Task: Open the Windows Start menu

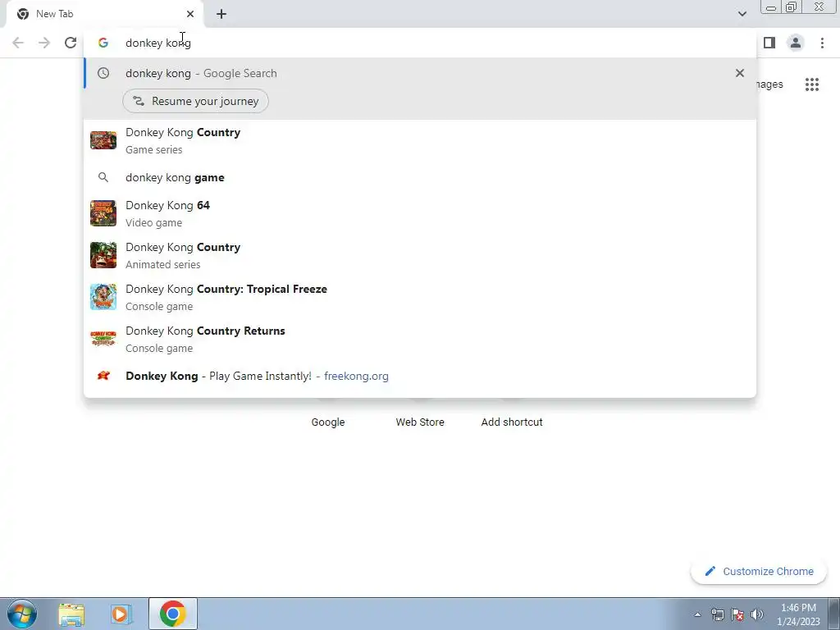Action: click(22, 614)
